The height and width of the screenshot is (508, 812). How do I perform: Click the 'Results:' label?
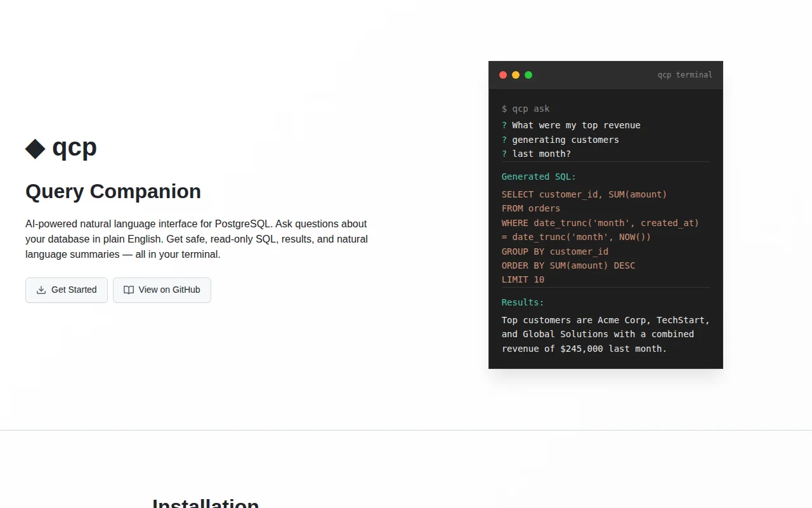[523, 302]
